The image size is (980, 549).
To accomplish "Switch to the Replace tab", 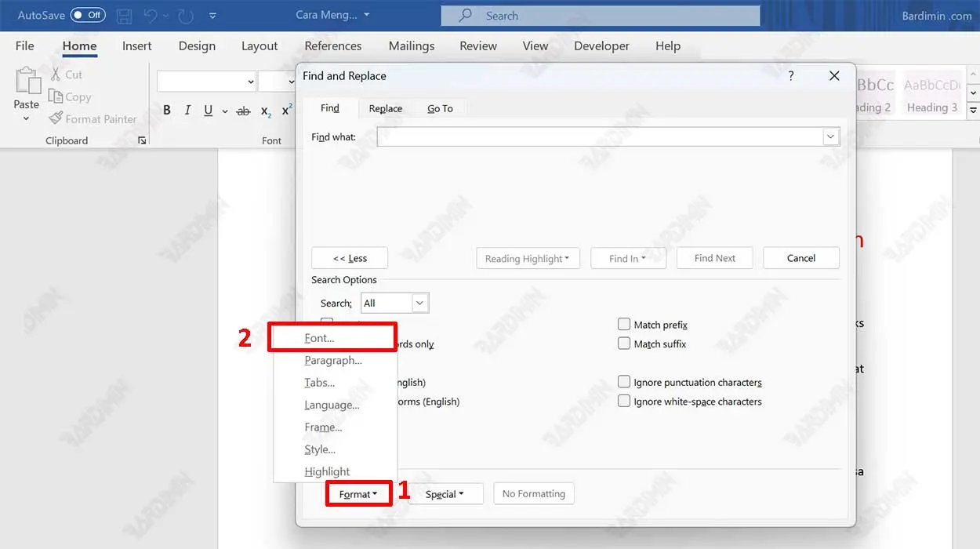I will click(386, 108).
